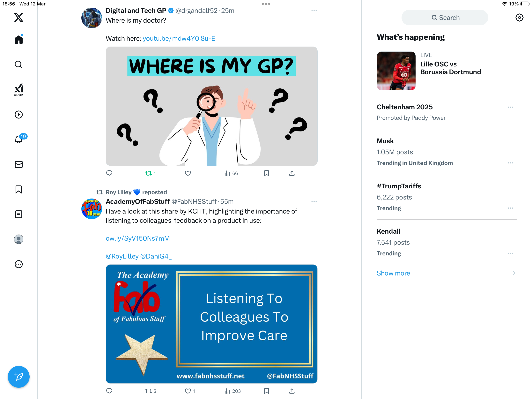Open youtu.be/mdw4Y0i8u-E link
This screenshot has height=399, width=532.
pyautogui.click(x=179, y=39)
